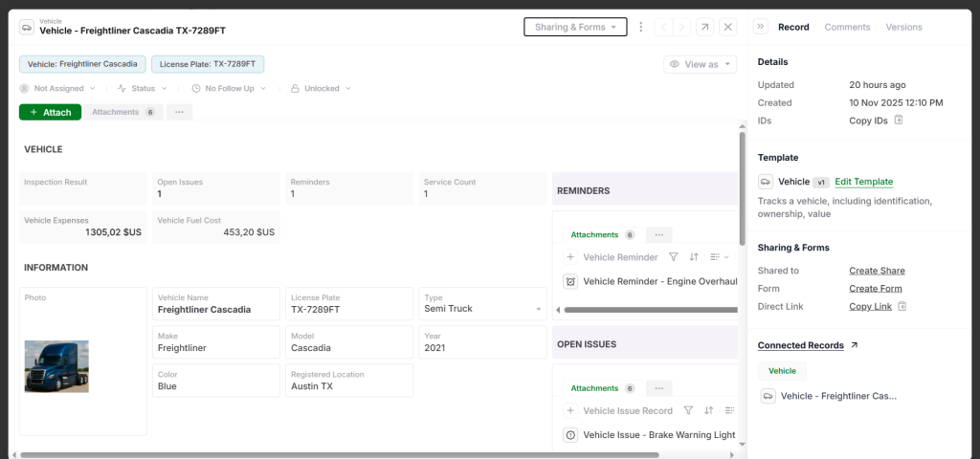Go to previous record with left arrow
980x459 pixels.
point(664,27)
